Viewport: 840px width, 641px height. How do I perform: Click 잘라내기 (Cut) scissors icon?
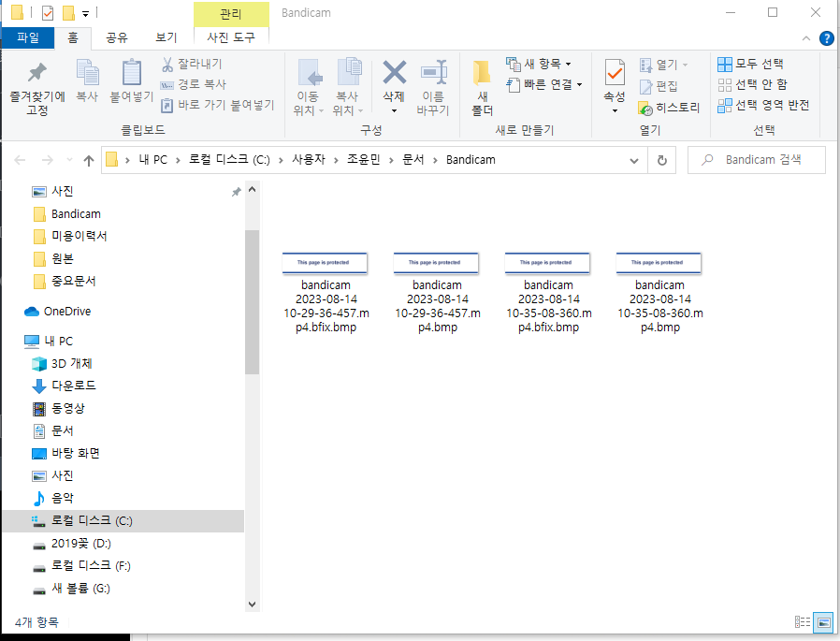coord(167,65)
